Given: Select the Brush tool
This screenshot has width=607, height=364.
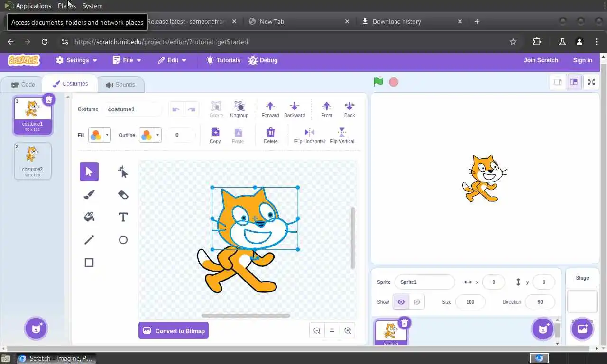Looking at the screenshot, I should click(x=89, y=194).
